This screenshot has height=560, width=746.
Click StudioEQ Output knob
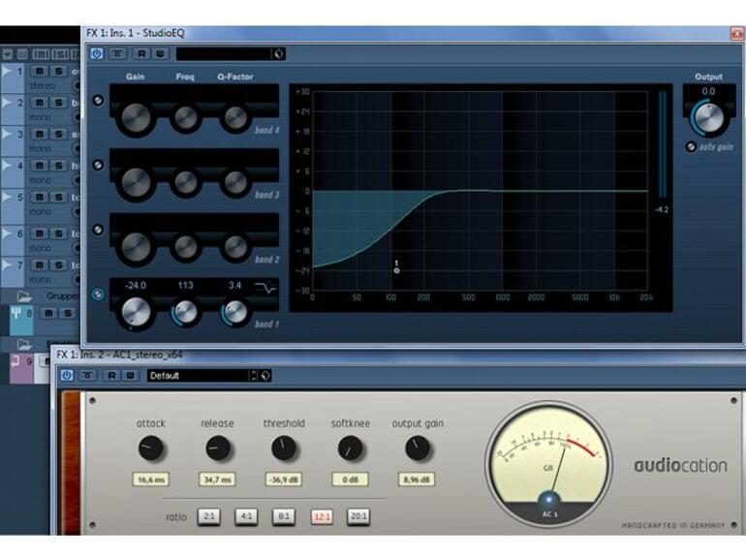click(x=709, y=117)
